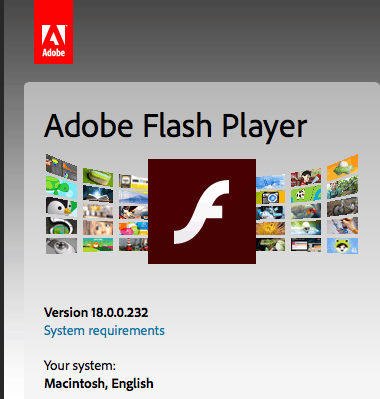The image size is (380, 399).
Task: Click the camera thumbnail on yellow background
Action: tap(270, 197)
